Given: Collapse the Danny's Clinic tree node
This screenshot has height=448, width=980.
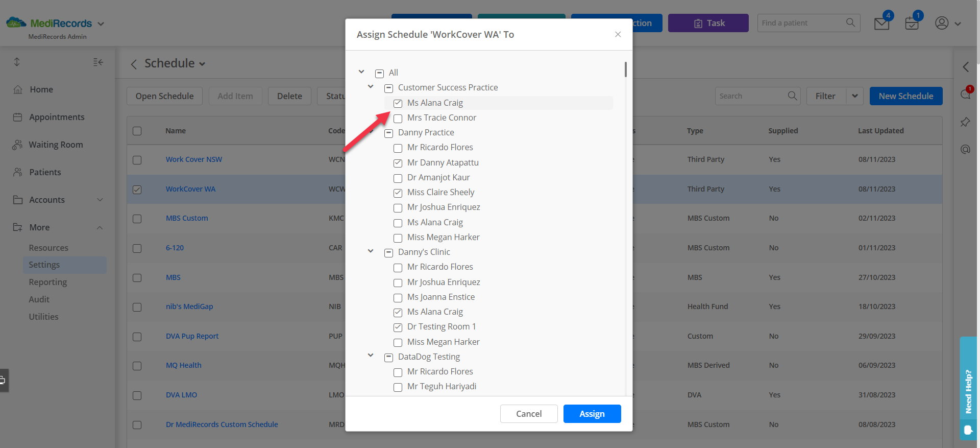Looking at the screenshot, I should pyautogui.click(x=371, y=251).
